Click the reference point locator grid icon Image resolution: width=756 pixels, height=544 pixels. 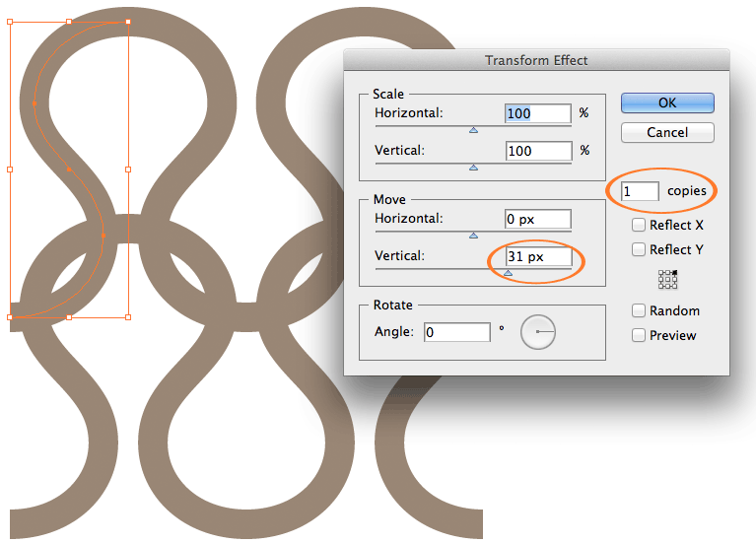coord(667,279)
